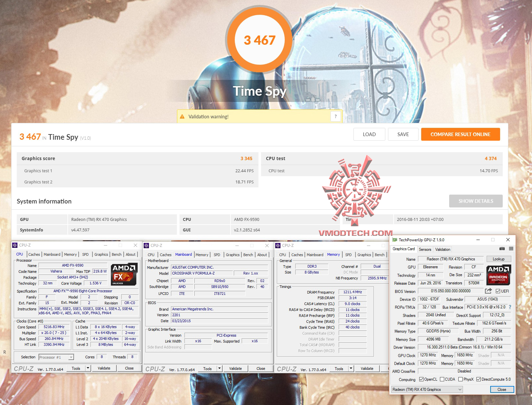Click the Core Speed value 5216.83 MHz

(x=54, y=327)
